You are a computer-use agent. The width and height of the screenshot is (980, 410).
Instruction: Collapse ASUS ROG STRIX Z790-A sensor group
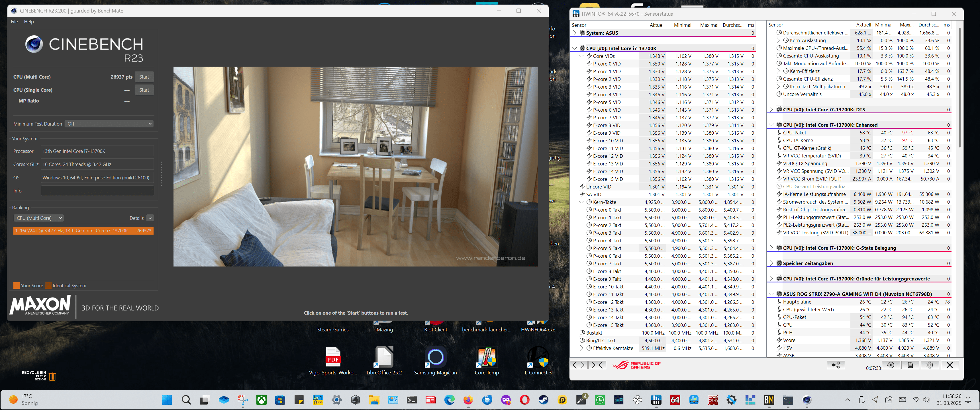coord(771,294)
